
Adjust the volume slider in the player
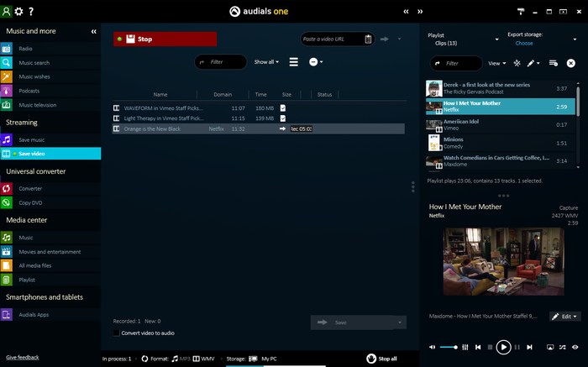click(x=449, y=347)
